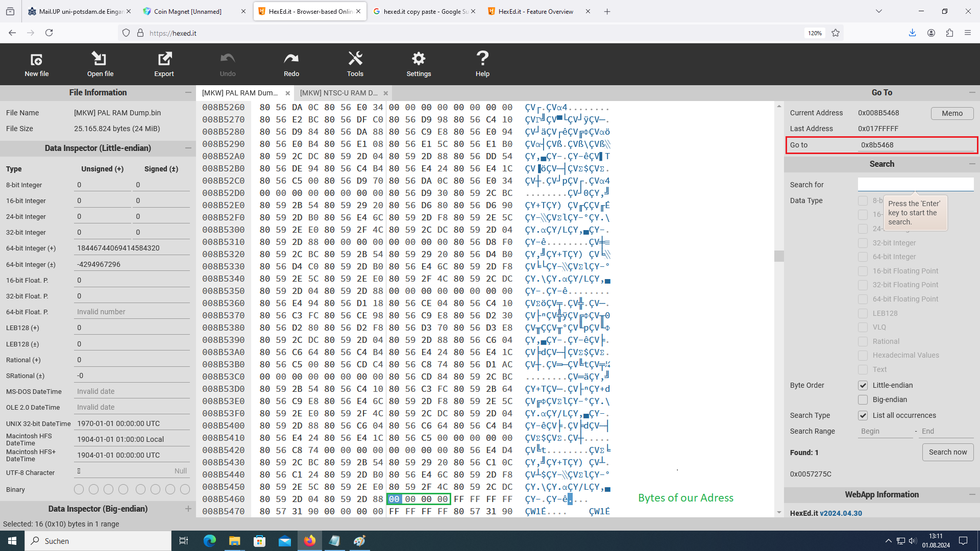Screen dimensions: 980x551
Task: Open list all tabs dropdown
Action: tap(878, 11)
